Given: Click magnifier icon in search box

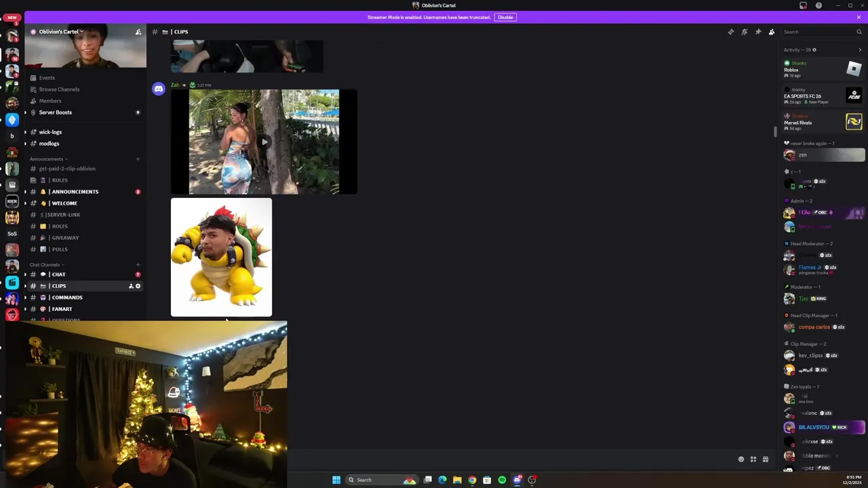Looking at the screenshot, I should pyautogui.click(x=859, y=32).
